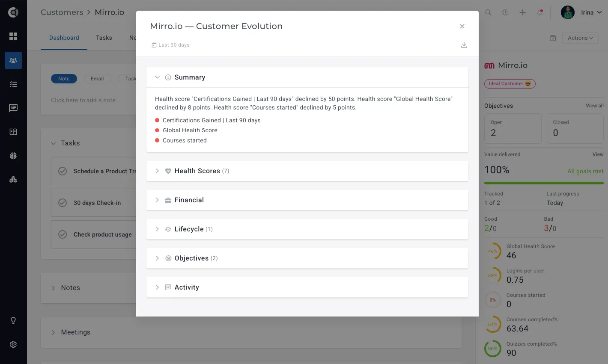The width and height of the screenshot is (608, 364).
Task: Click 'View' next to Value delivered
Action: point(598,154)
